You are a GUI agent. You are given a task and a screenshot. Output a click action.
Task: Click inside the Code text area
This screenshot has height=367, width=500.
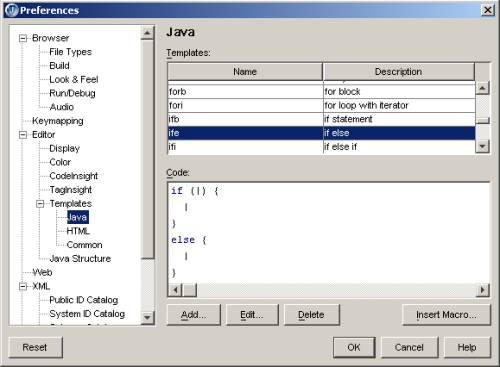[x=328, y=233]
